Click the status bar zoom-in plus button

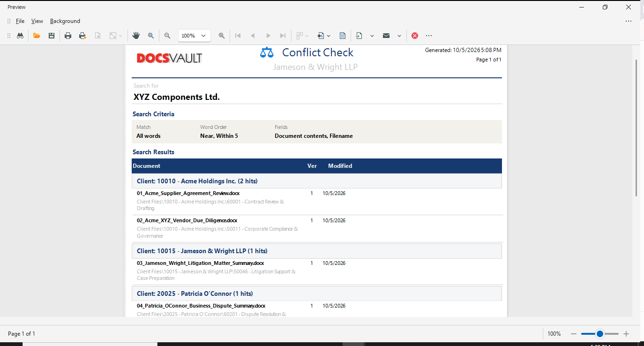626,334
